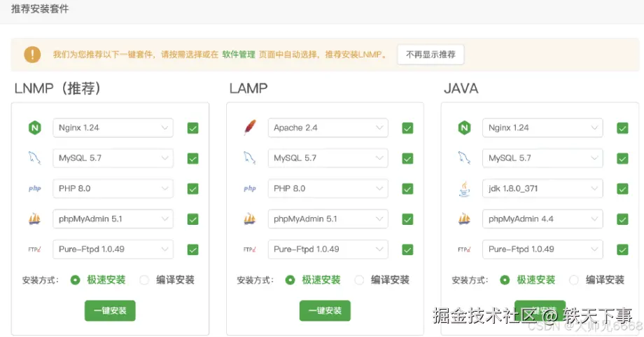Click the Nginx icon in the LNMP panel
Screen dimensions: 644x337
click(35, 128)
